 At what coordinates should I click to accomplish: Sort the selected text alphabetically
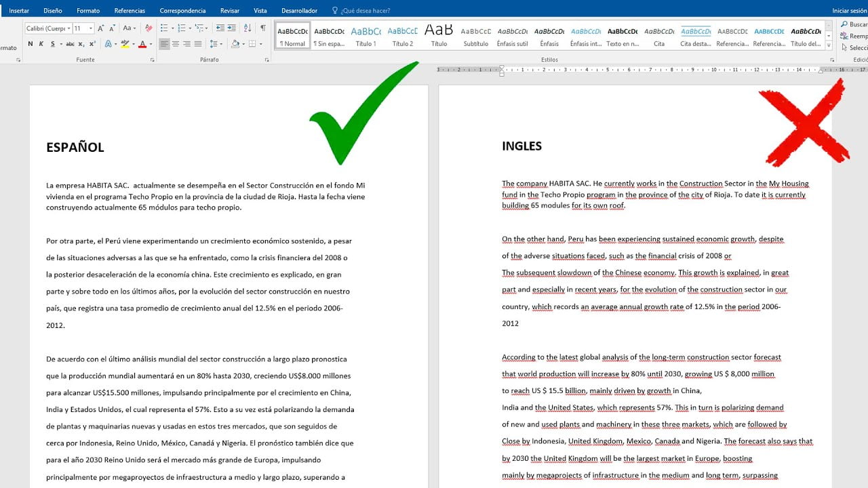[248, 28]
